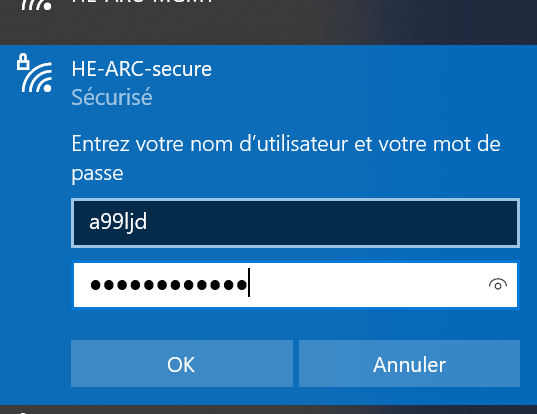Focus the masked password field
The height and width of the screenshot is (414, 537).
295,285
